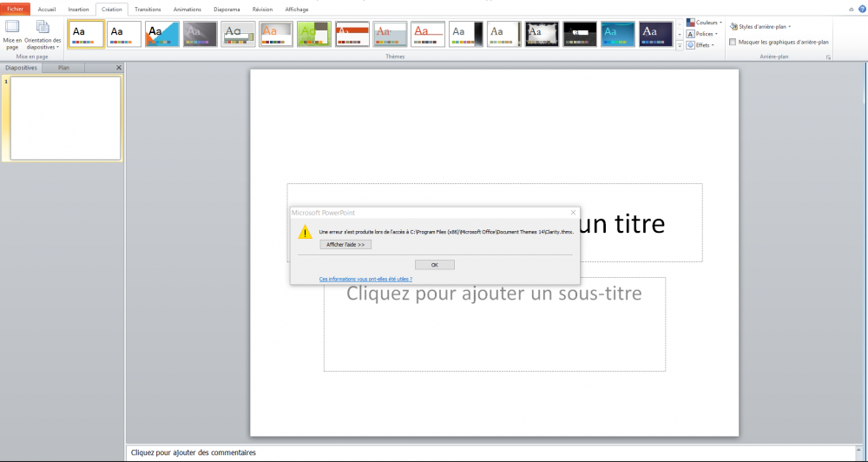Pick the dark navy theme at gallery end
Viewport: 868px width, 462px height.
[656, 34]
